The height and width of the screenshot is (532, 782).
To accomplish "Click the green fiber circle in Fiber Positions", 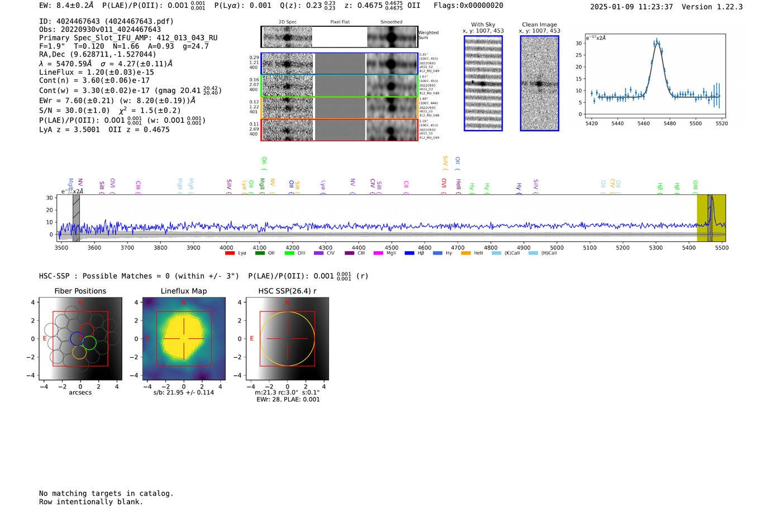I will point(89,343).
